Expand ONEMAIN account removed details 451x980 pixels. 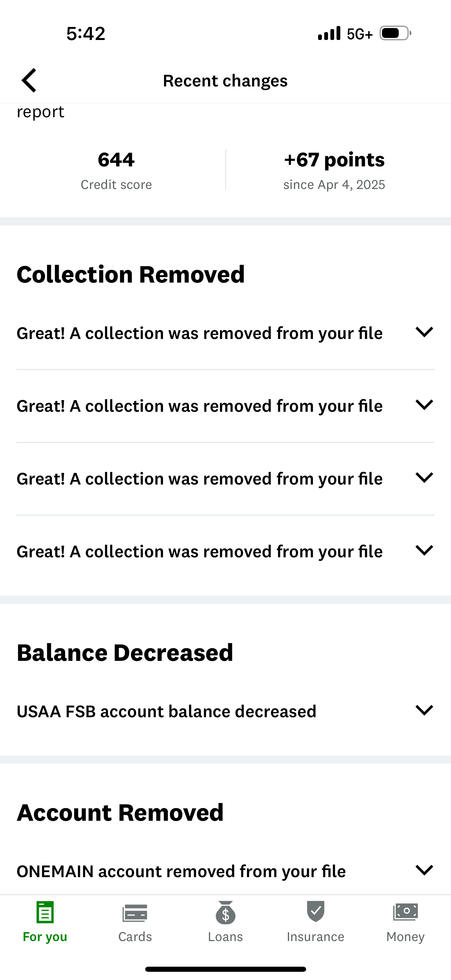425,870
